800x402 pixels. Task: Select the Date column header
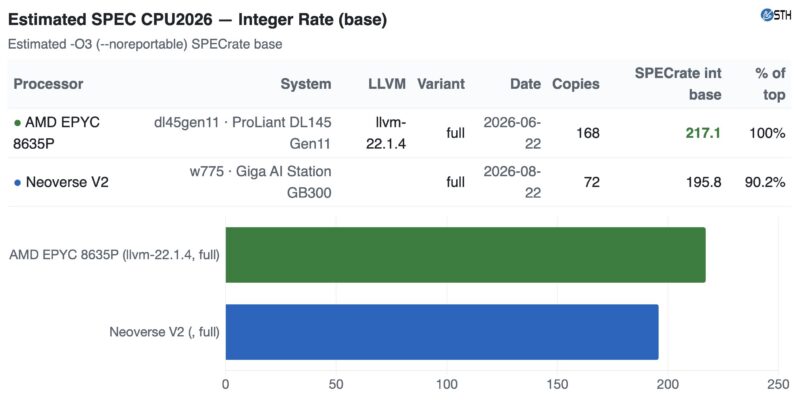(x=526, y=84)
